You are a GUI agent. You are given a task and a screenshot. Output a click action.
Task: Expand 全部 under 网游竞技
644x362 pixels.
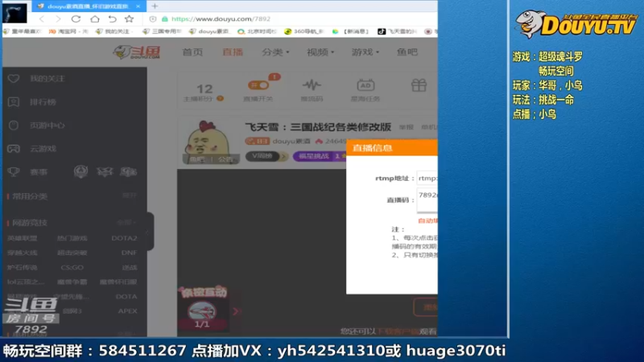point(126,223)
